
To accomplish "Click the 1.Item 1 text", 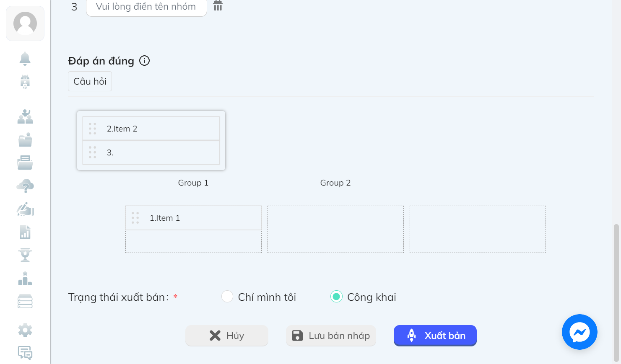I will [165, 218].
